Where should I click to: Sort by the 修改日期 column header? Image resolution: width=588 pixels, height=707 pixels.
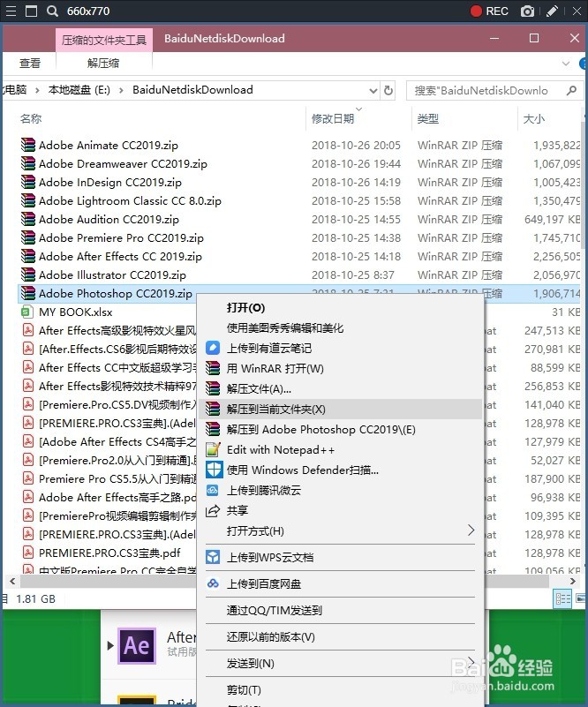point(333,118)
